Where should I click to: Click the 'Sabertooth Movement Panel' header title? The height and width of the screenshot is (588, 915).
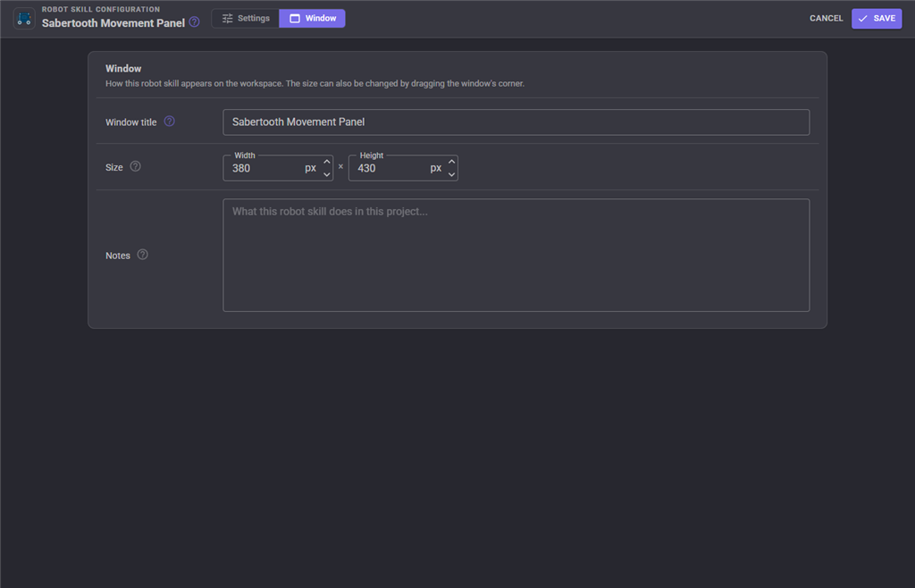tap(113, 23)
